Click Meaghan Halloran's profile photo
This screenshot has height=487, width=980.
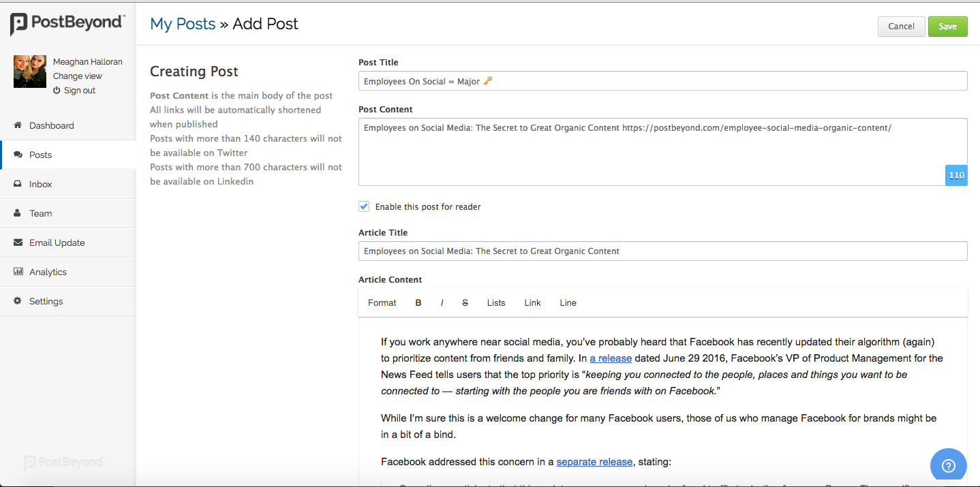(x=30, y=72)
